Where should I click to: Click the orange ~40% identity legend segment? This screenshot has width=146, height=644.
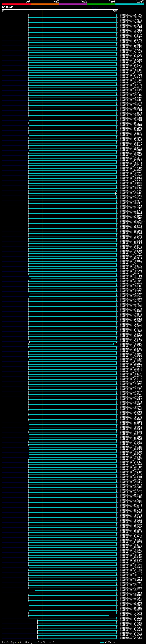pyautogui.click(x=45, y=4)
